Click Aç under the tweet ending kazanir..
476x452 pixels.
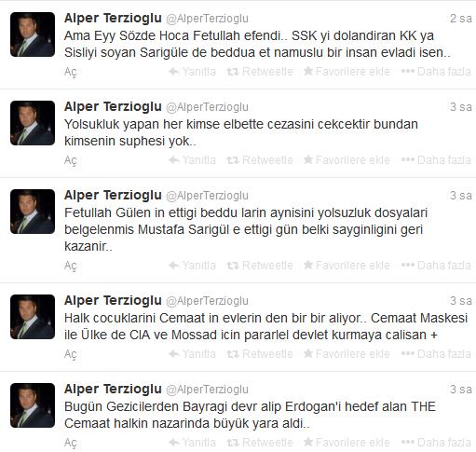tap(71, 266)
